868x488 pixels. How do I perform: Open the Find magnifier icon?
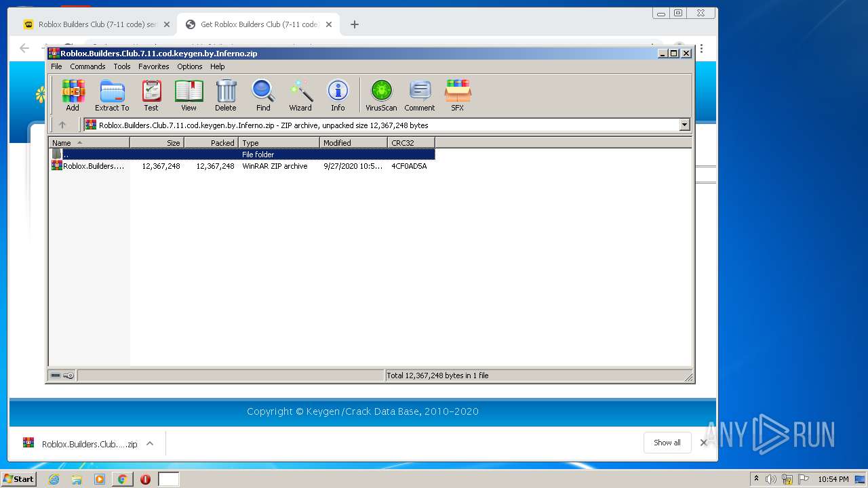(x=263, y=95)
